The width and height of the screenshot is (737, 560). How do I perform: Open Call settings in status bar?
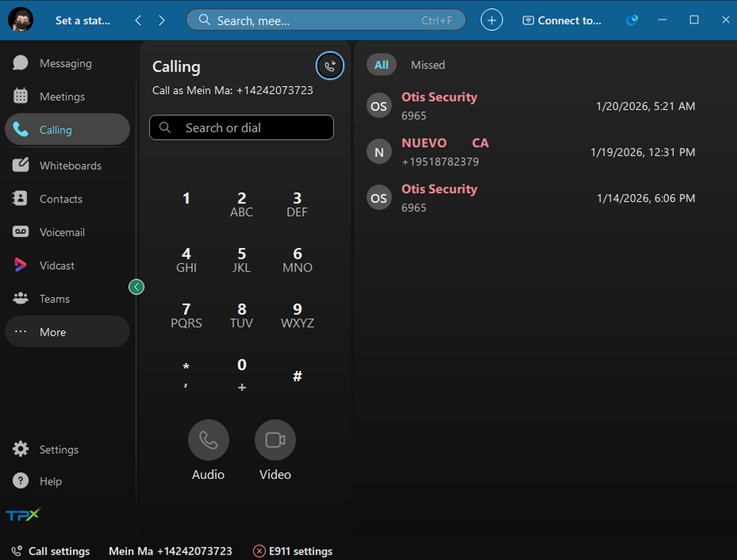tap(51, 551)
